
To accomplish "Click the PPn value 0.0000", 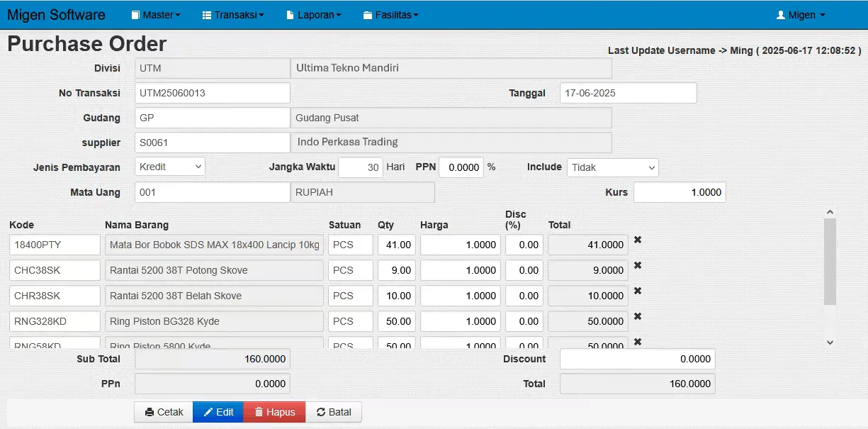I will [x=213, y=384].
